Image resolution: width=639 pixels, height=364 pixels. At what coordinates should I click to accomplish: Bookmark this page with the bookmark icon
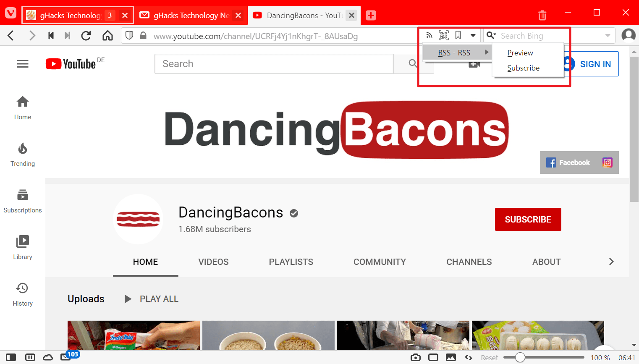pyautogui.click(x=458, y=36)
